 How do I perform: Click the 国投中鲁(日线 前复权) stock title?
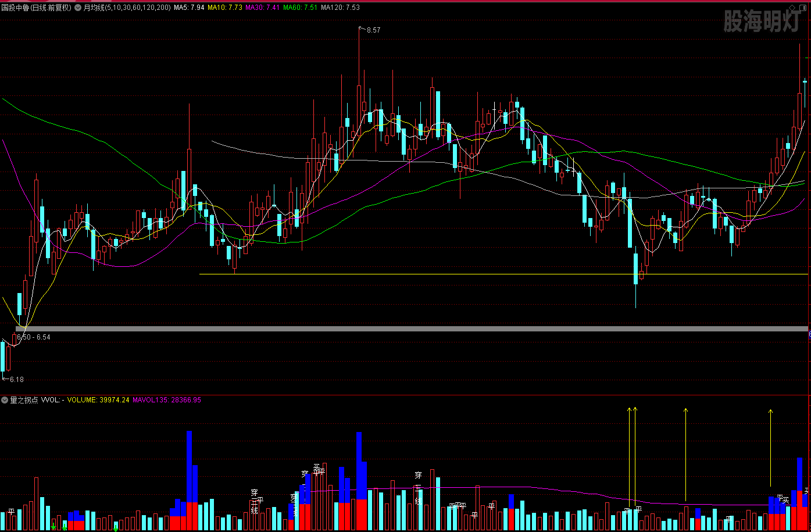pyautogui.click(x=37, y=8)
